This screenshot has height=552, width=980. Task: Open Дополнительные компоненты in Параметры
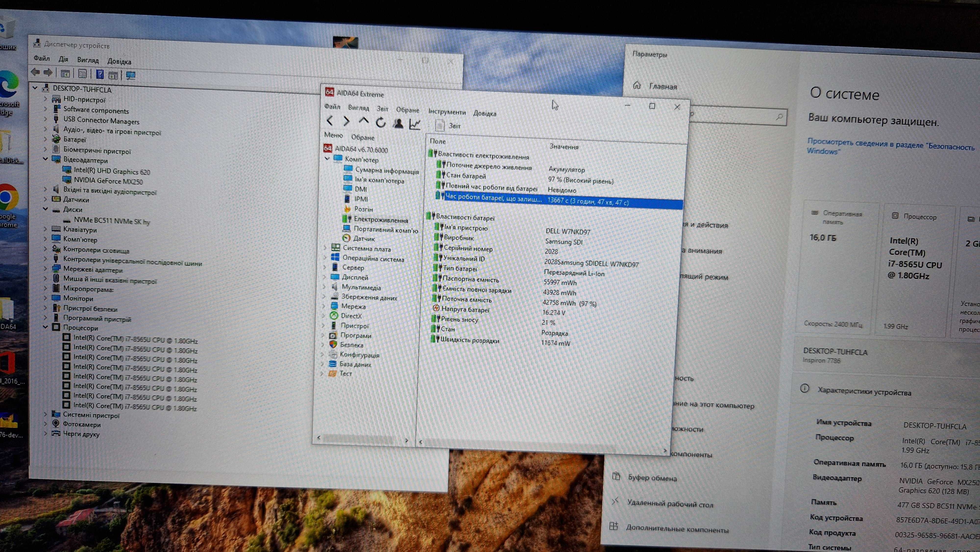pos(677,529)
